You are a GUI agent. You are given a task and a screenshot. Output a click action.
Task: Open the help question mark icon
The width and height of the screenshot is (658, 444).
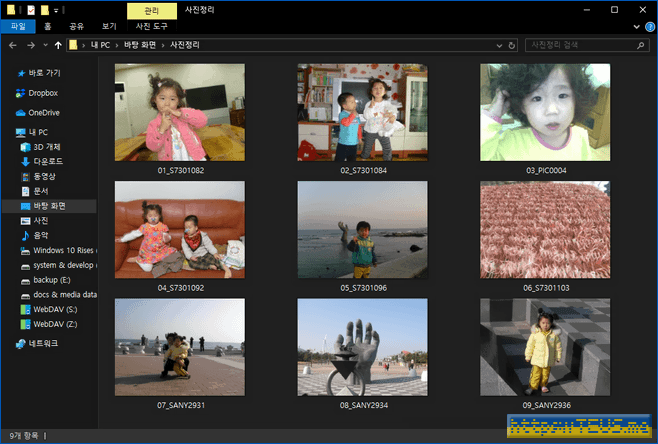(x=650, y=27)
